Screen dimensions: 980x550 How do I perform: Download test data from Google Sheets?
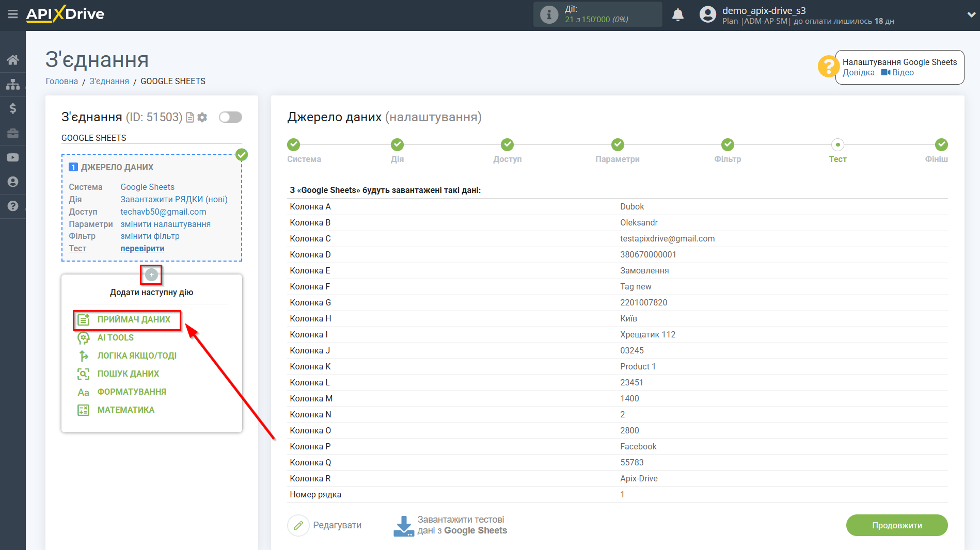coord(450,525)
